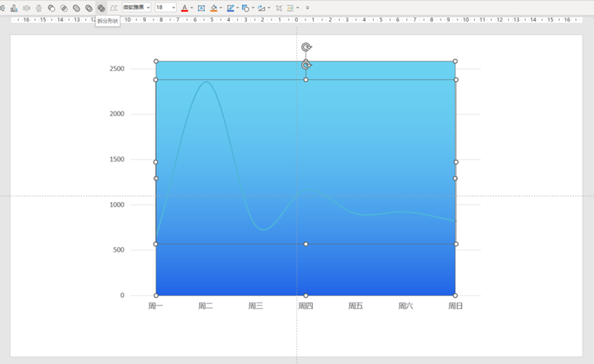Click the Shapes insert icon
Screen dimensions: 594x364
245,8
